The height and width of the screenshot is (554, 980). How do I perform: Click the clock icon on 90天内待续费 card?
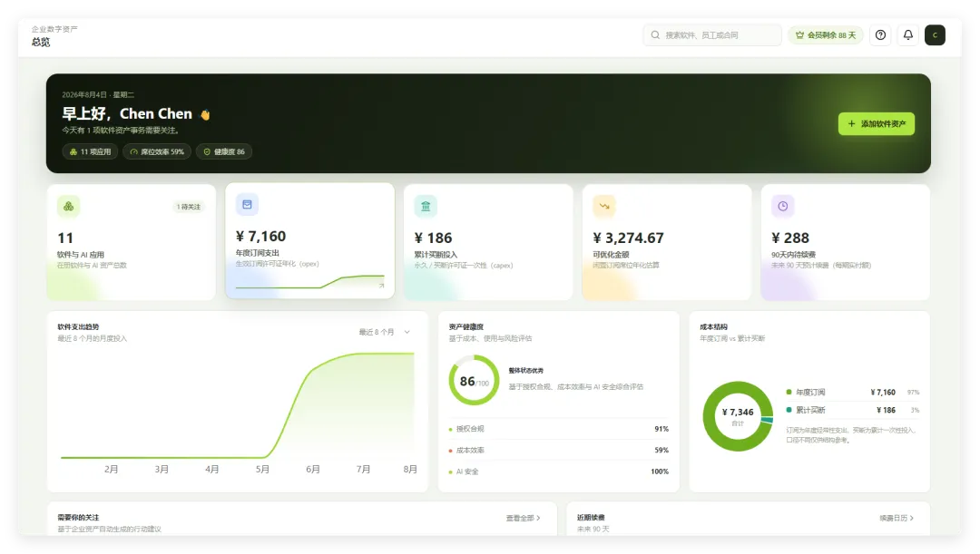pyautogui.click(x=783, y=206)
